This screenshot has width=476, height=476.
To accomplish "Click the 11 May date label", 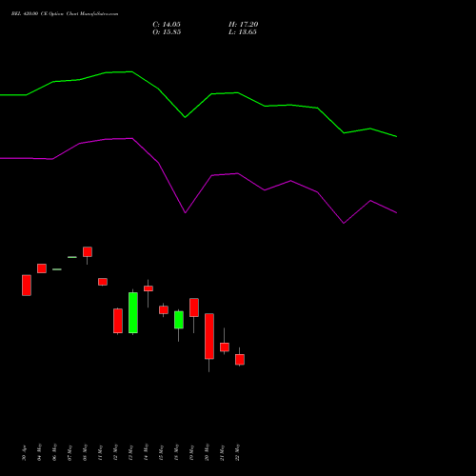I will coord(100,452).
